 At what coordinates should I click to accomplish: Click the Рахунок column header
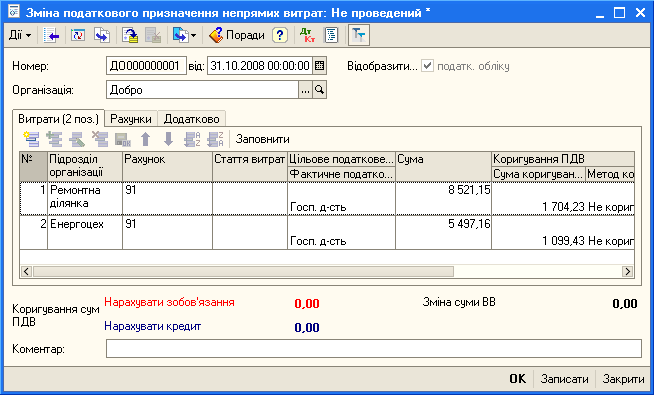168,166
